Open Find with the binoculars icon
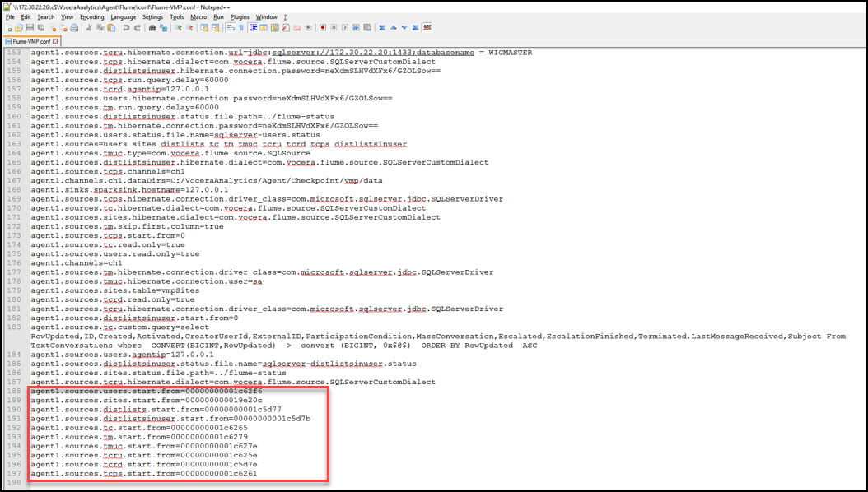 coord(152,28)
